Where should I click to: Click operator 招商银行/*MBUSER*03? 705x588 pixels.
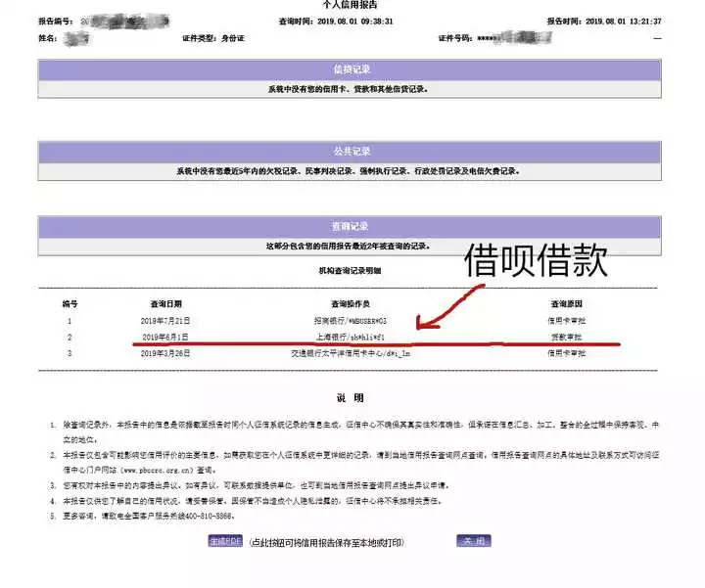(x=351, y=321)
